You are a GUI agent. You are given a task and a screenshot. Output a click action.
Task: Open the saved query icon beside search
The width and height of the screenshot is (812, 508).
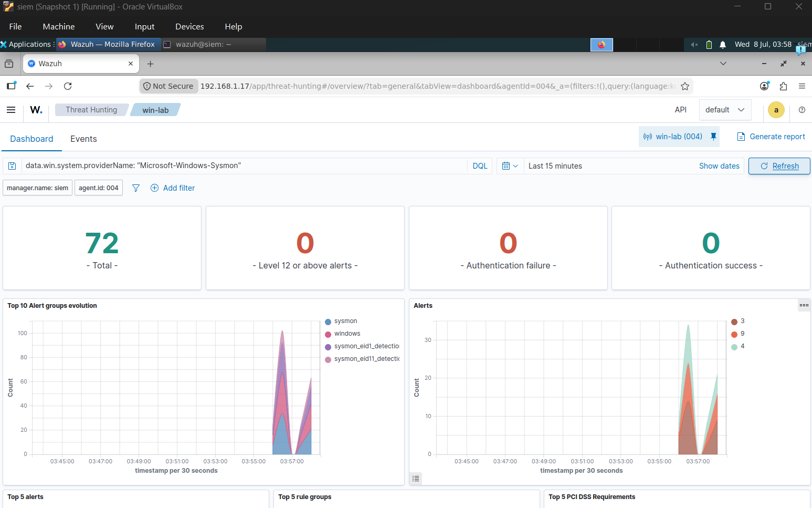tap(12, 166)
